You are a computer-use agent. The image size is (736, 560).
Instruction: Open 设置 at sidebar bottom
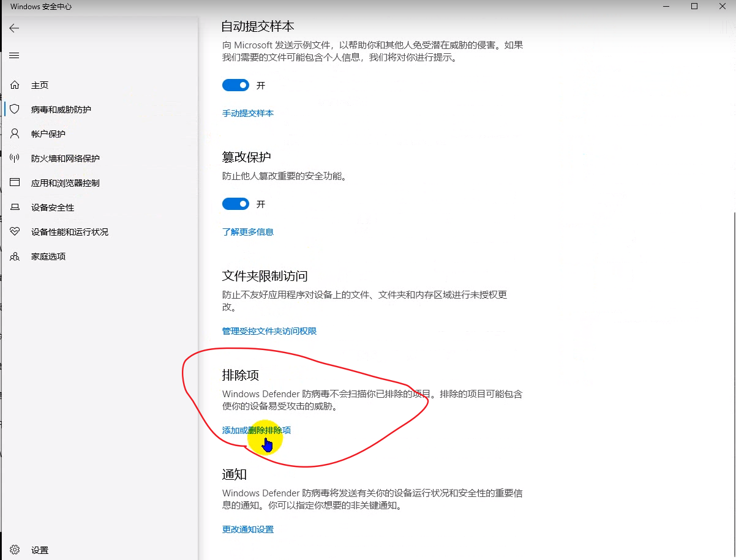click(40, 550)
